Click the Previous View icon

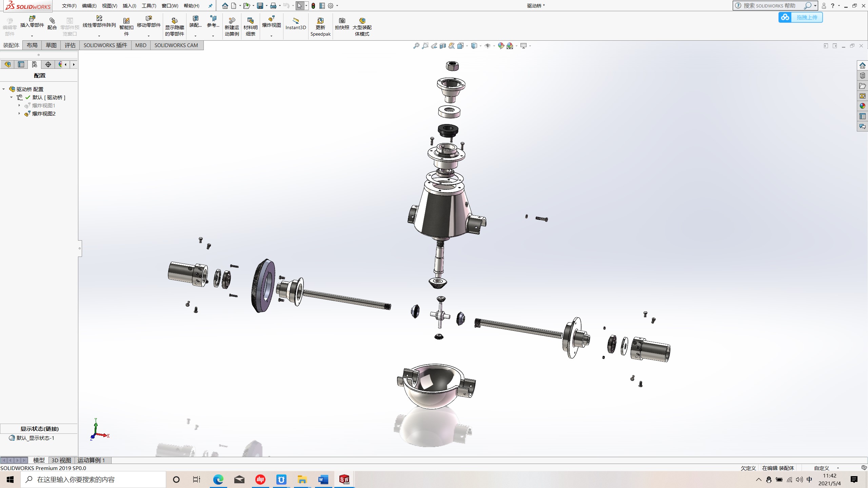[434, 46]
